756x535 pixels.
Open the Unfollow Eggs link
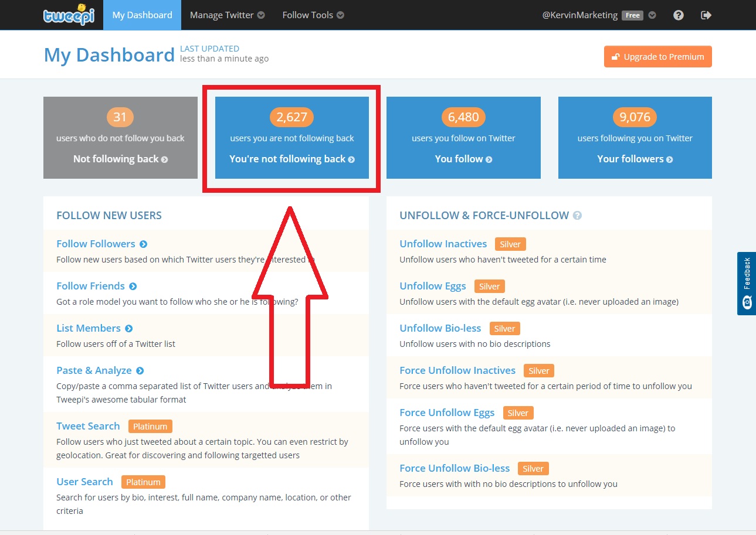point(433,286)
